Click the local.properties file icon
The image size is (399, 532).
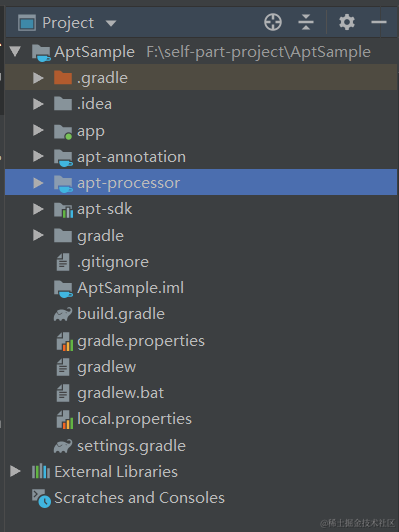click(64, 420)
